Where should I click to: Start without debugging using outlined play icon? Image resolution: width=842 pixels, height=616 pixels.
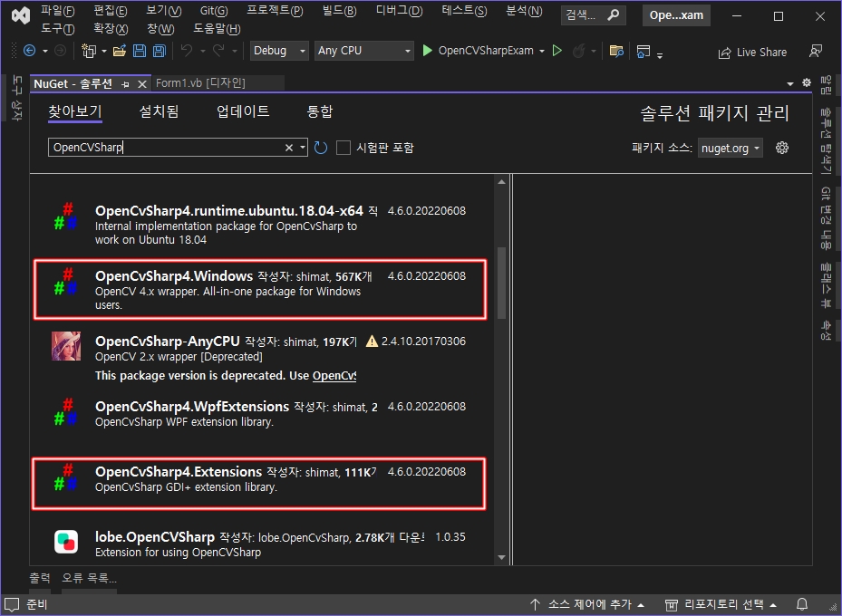(x=556, y=51)
